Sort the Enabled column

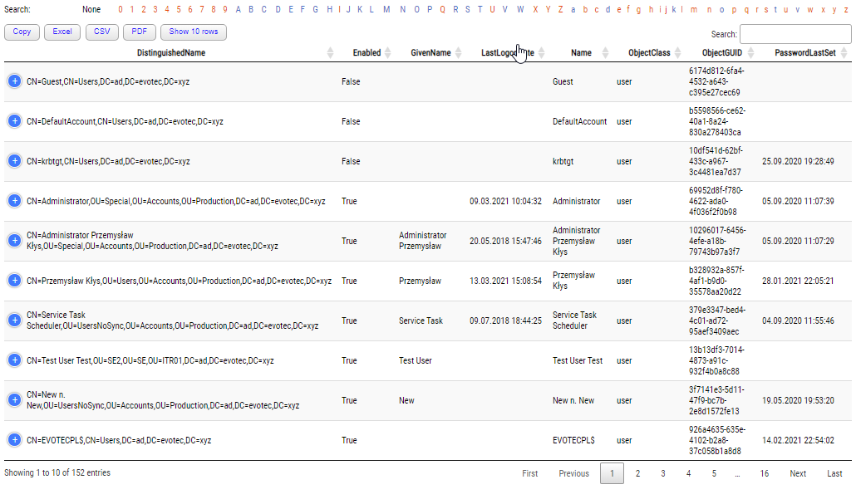coord(366,51)
